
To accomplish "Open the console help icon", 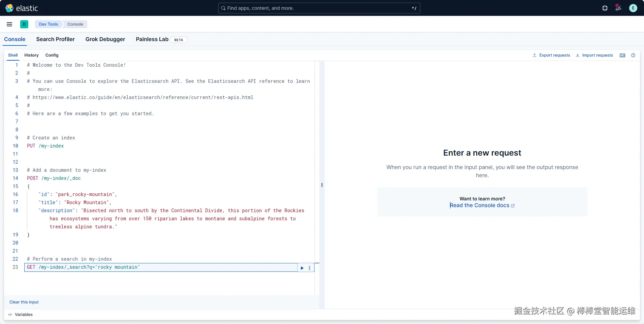I will (633, 55).
